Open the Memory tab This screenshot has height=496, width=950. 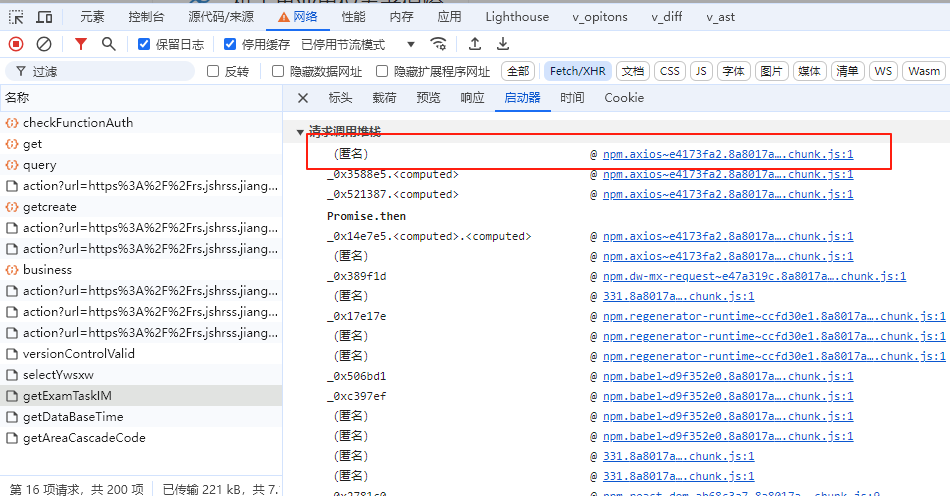point(401,17)
